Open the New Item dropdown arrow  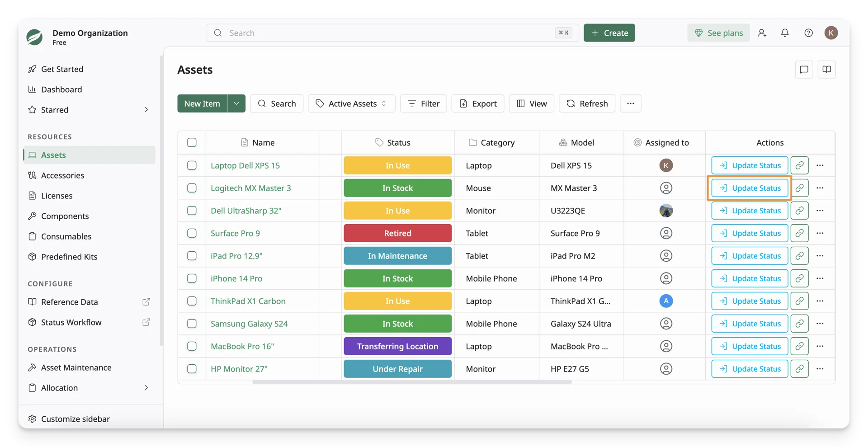point(236,103)
